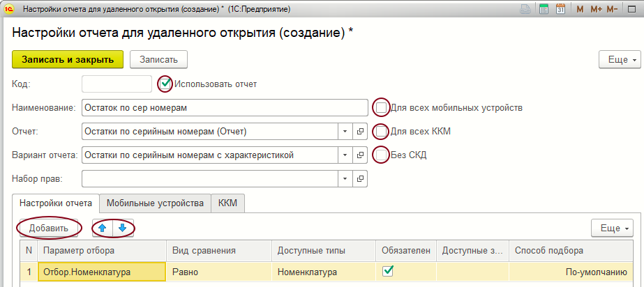Select the Отбор.Номенклатура cell
Viewport: 644px width, 287px height.
102,272
